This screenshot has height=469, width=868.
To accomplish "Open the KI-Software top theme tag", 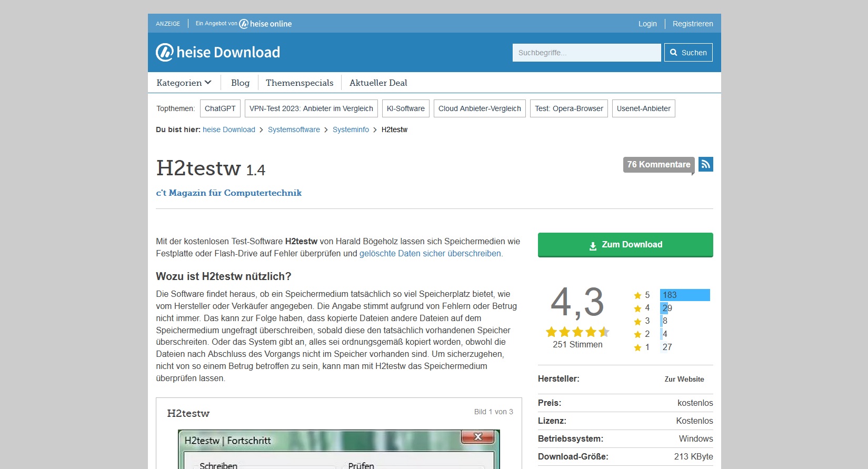I will tap(406, 108).
